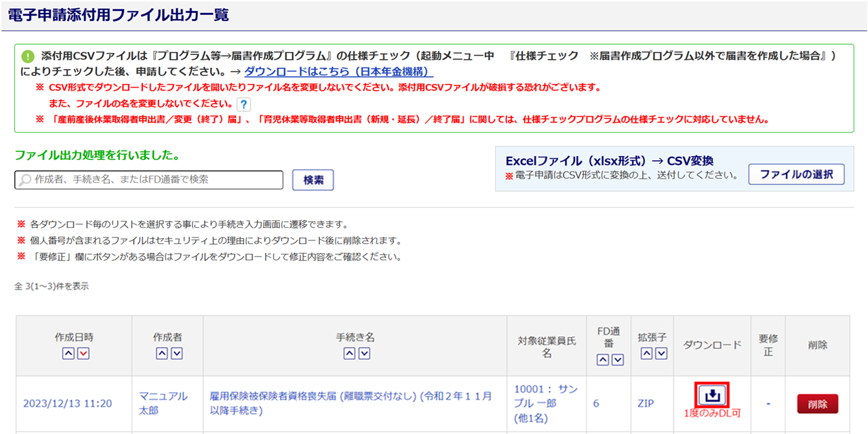Viewport: 868px width, 434px height.
Task: Sort 手続き名 column descending
Action: click(364, 353)
